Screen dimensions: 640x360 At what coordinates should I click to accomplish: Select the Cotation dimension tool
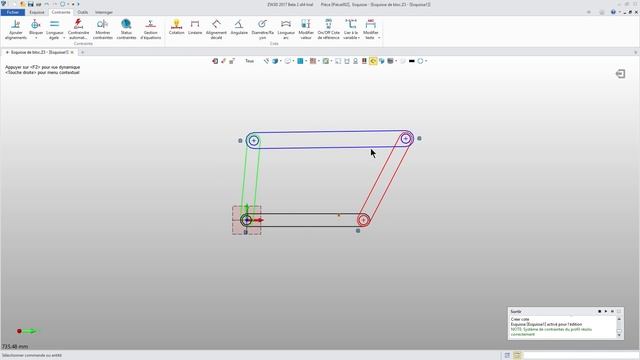click(176, 27)
